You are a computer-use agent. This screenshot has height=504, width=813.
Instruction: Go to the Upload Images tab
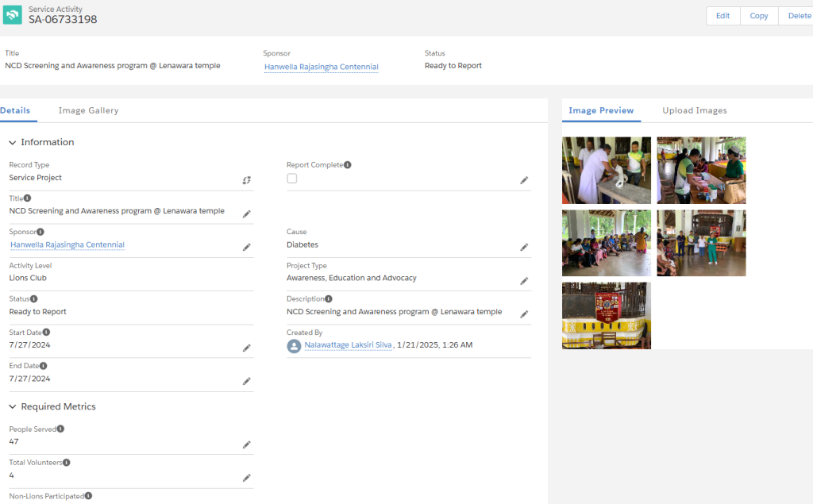click(694, 110)
